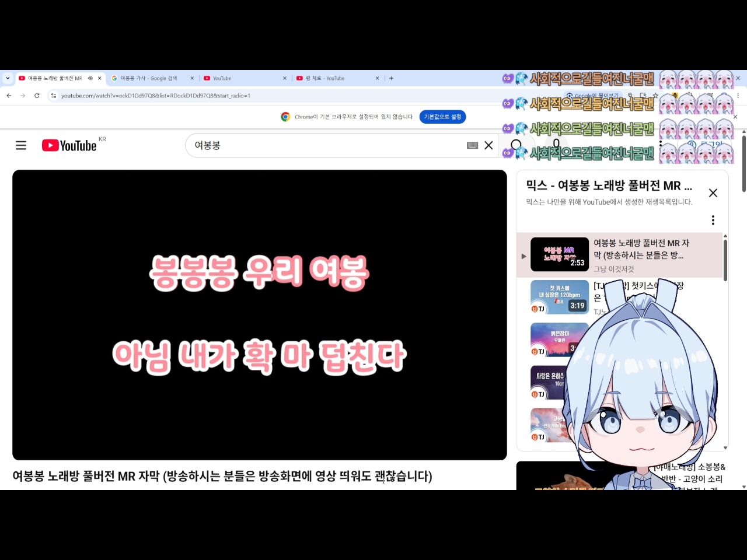747x560 pixels.
Task: Play 여봉봉 노래방 풀버전 MR in playlist
Action: pos(620,255)
